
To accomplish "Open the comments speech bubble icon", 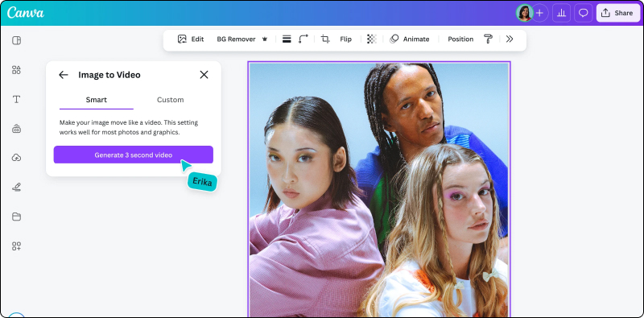I will coord(583,13).
